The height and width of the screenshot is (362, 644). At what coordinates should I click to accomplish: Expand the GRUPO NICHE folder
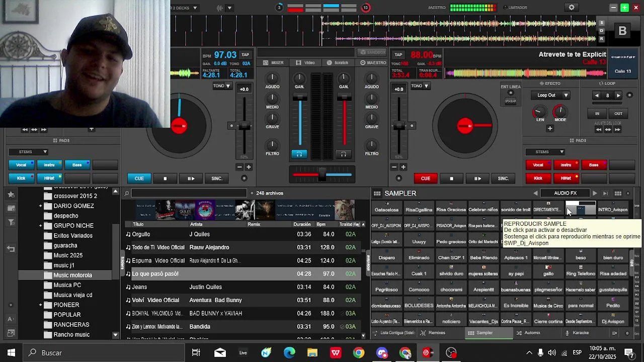[x=41, y=226]
